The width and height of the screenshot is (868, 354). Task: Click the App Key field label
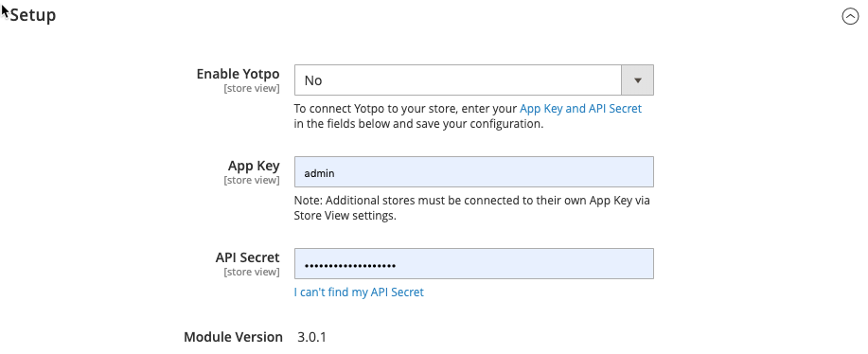(254, 166)
